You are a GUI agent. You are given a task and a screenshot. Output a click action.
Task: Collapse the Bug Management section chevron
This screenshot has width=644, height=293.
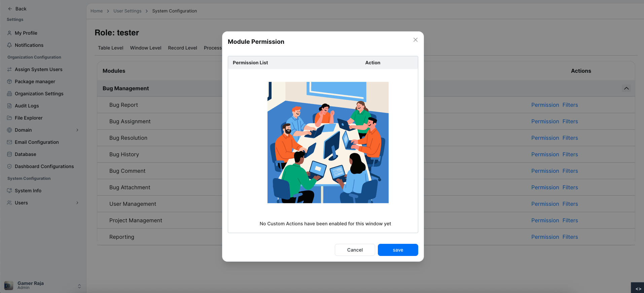pos(626,88)
